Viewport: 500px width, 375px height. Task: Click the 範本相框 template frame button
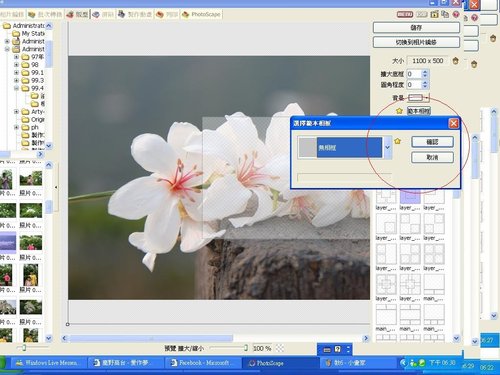pos(419,111)
